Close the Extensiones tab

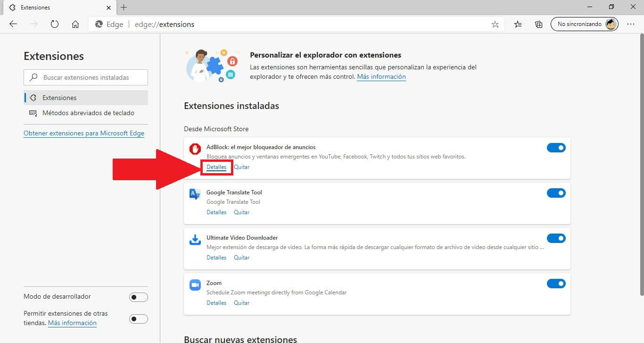click(x=109, y=8)
